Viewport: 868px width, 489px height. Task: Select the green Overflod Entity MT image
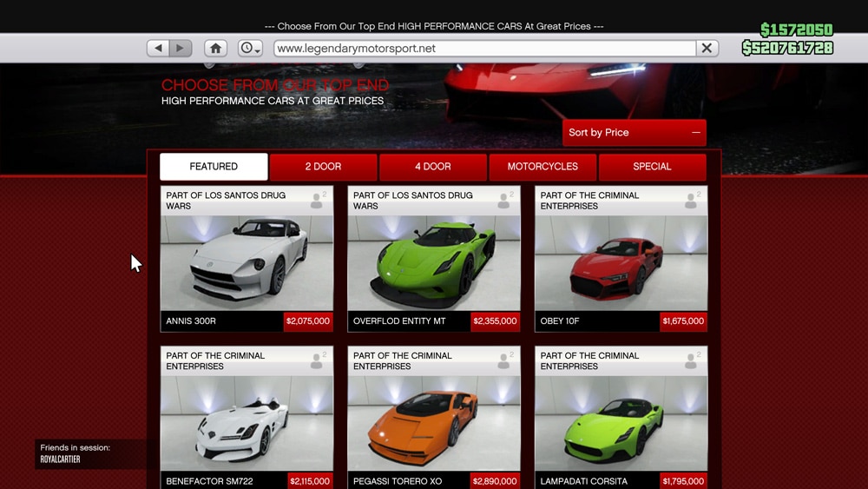click(x=434, y=263)
